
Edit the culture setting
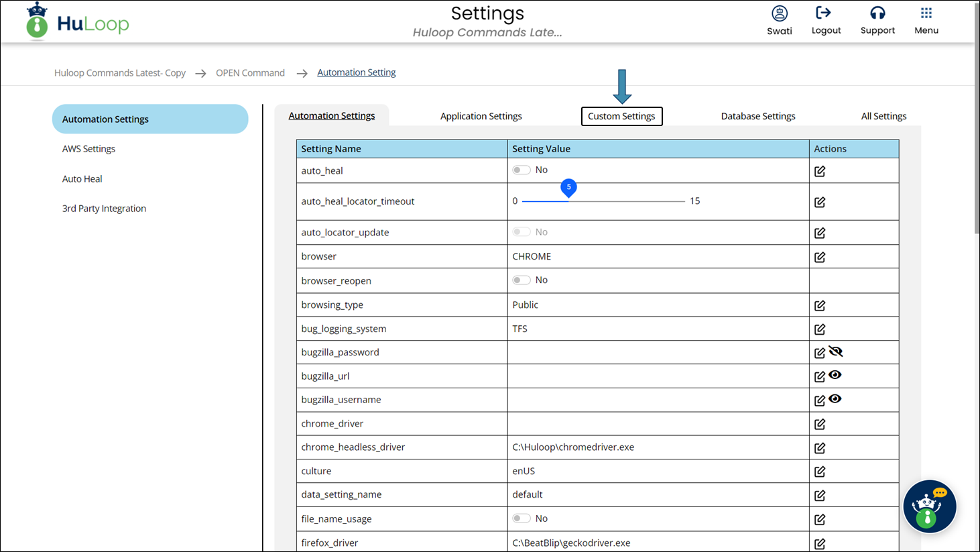click(820, 472)
